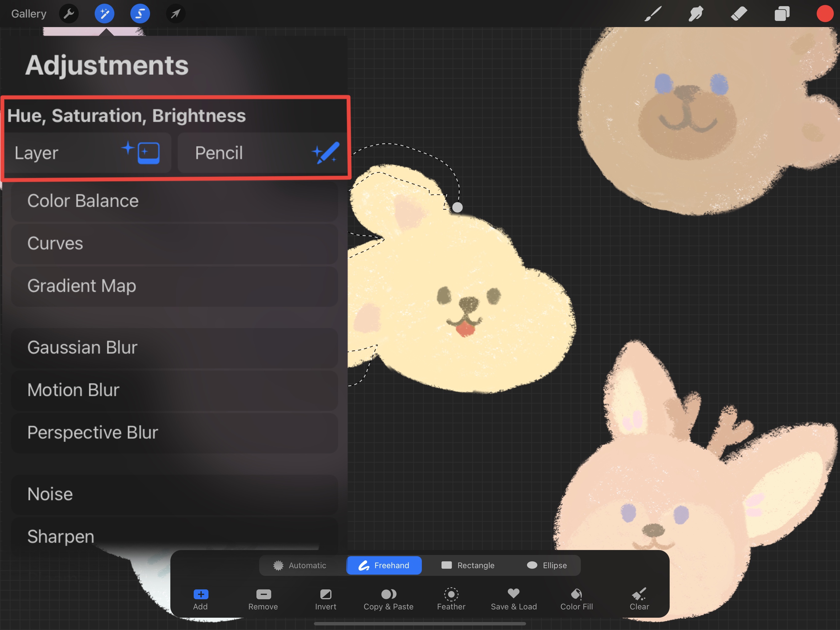Open the Actions wrench menu
Image resolution: width=840 pixels, height=630 pixels.
coord(69,14)
